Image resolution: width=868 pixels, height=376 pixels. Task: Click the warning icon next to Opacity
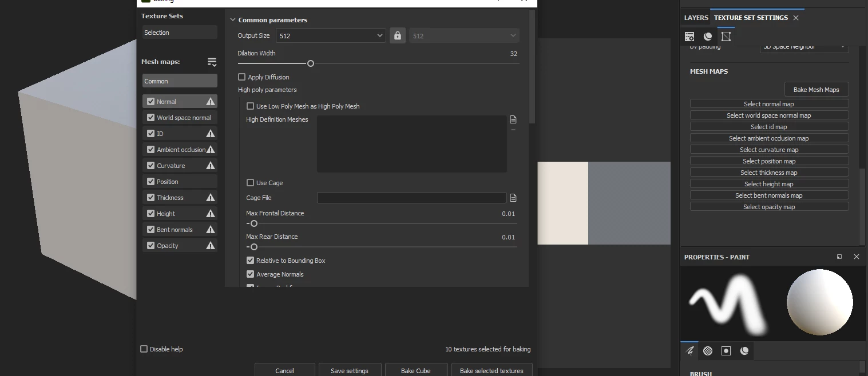pos(211,246)
